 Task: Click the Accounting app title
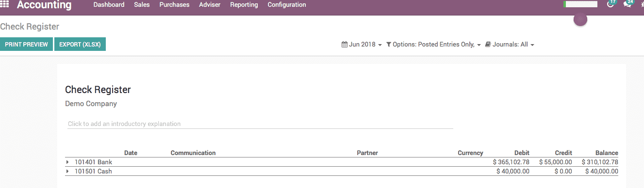pos(44,5)
